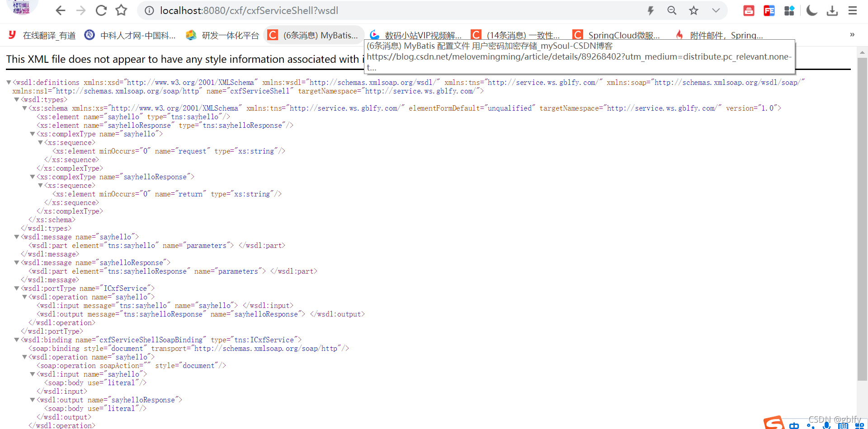Bookmark page using star beside reload button

tap(121, 10)
